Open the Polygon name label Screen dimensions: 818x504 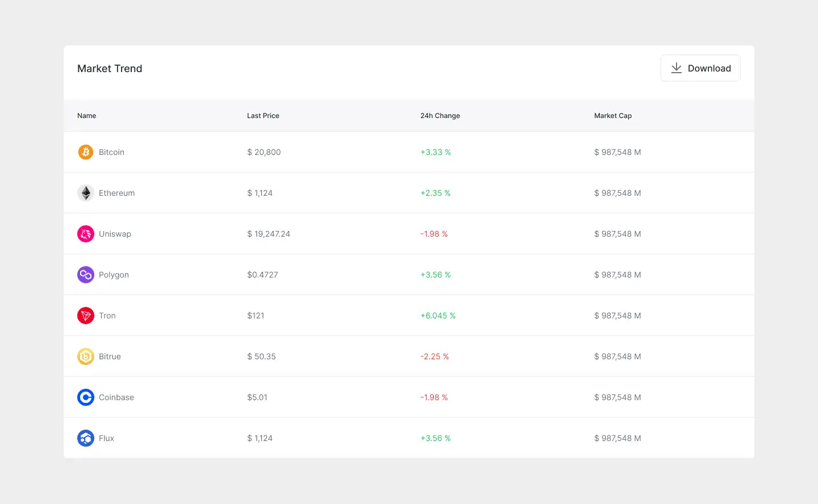[114, 275]
